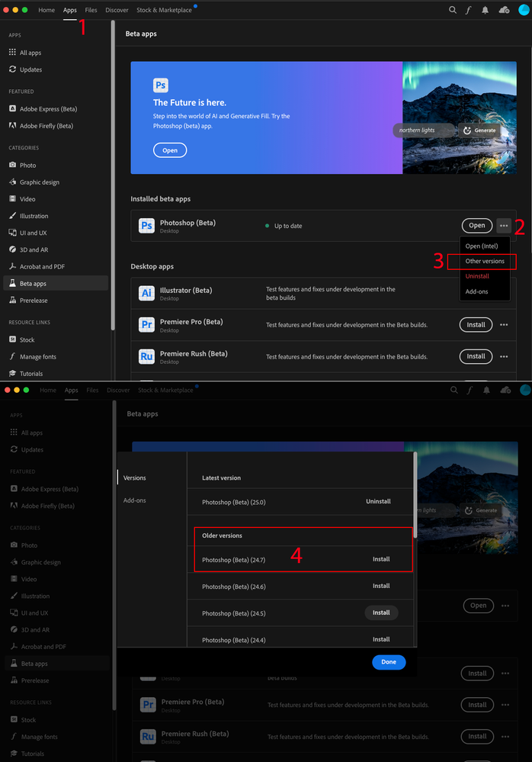Select highlighted Beta apps item in undimmed sidebar
Screen dimensions: 532x762
coord(56,283)
